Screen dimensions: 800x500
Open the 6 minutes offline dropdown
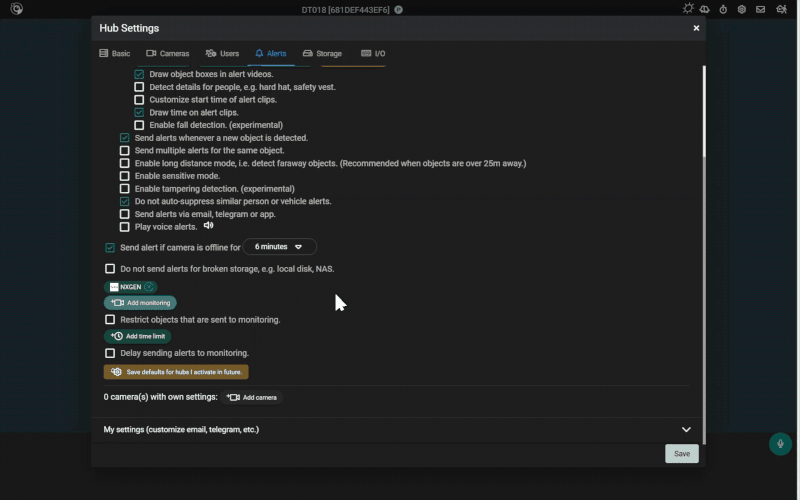coord(279,246)
